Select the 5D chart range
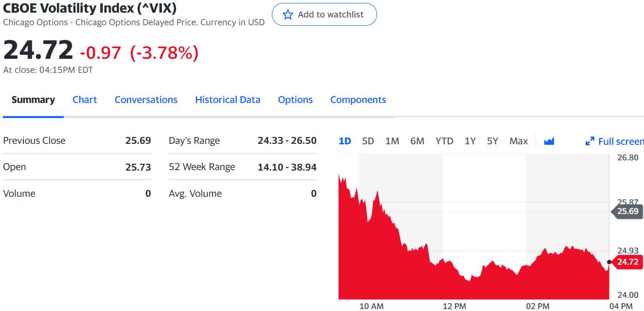This screenshot has width=644, height=311. click(x=368, y=141)
